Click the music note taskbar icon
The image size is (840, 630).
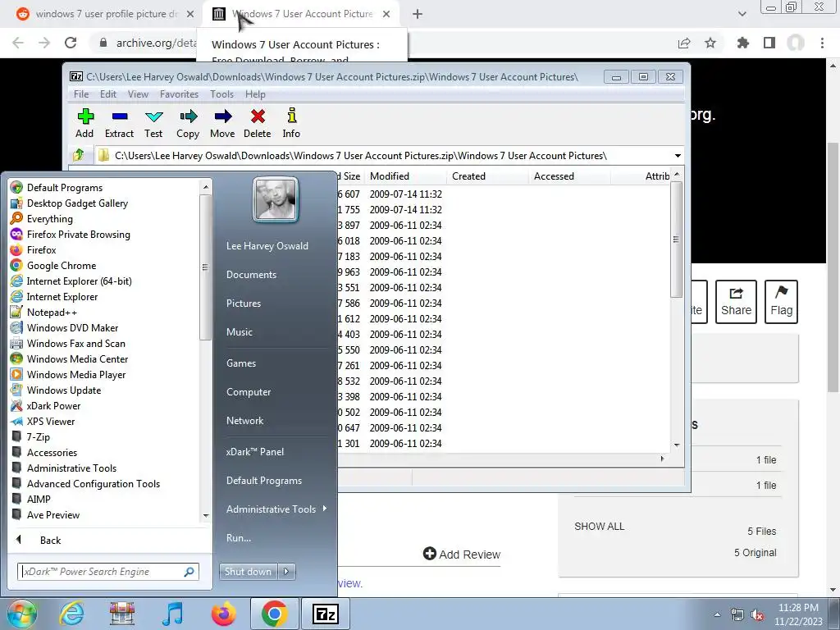click(172, 614)
